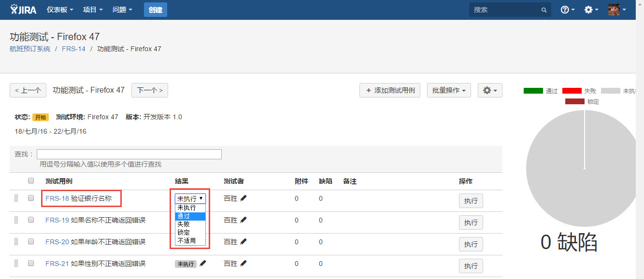The image size is (644, 279).
Task: Grab the drag handle for FRS-21 row
Action: [x=16, y=263]
